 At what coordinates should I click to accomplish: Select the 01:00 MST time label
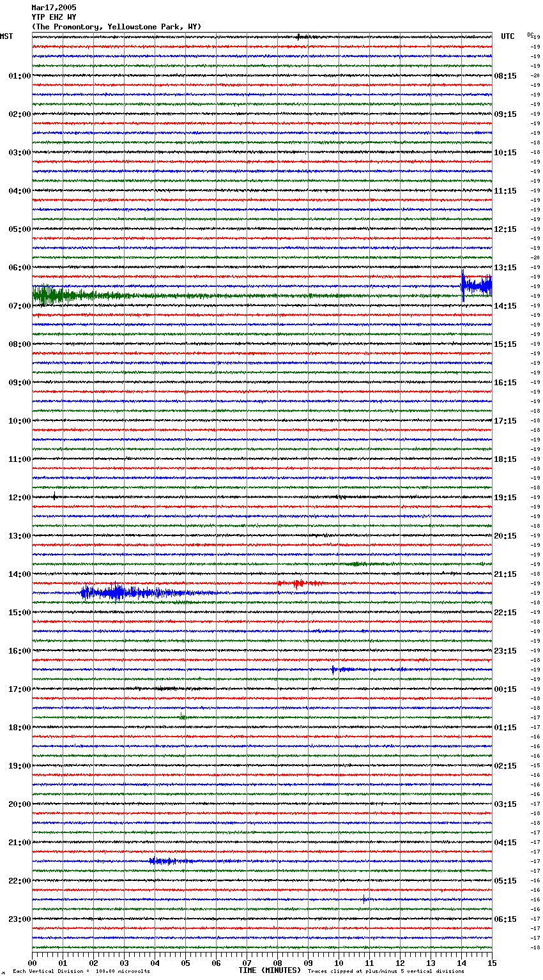pos(19,76)
